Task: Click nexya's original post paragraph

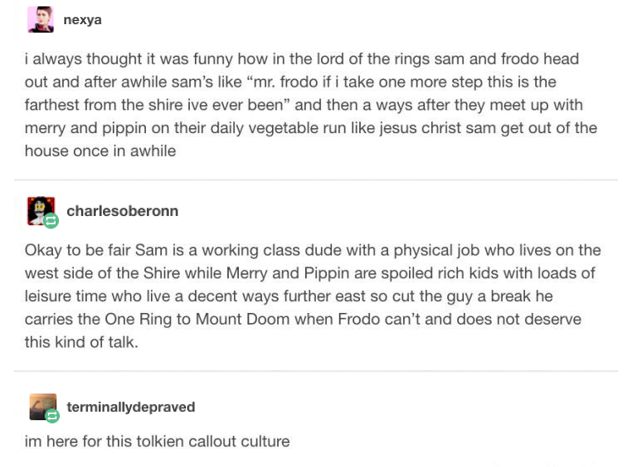Action: tap(311, 105)
